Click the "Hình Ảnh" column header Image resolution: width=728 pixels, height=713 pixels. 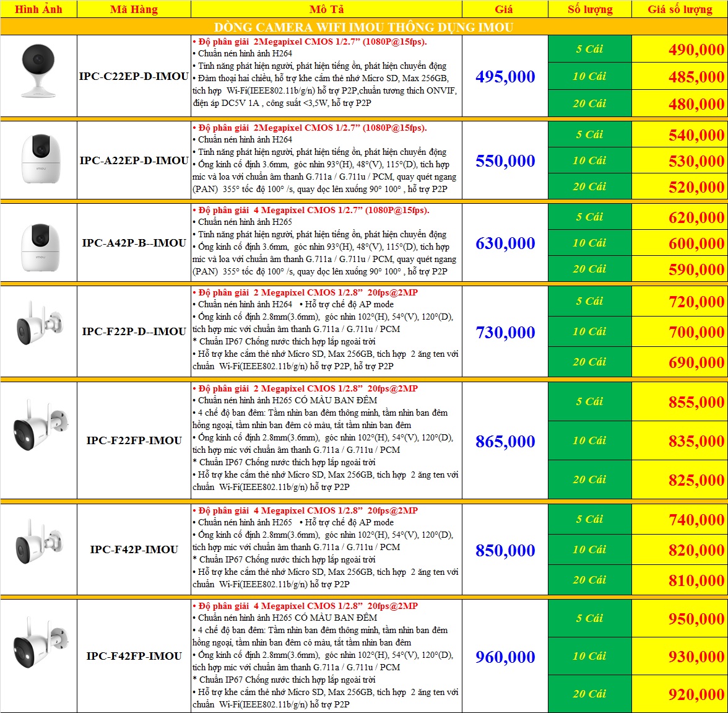(38, 9)
